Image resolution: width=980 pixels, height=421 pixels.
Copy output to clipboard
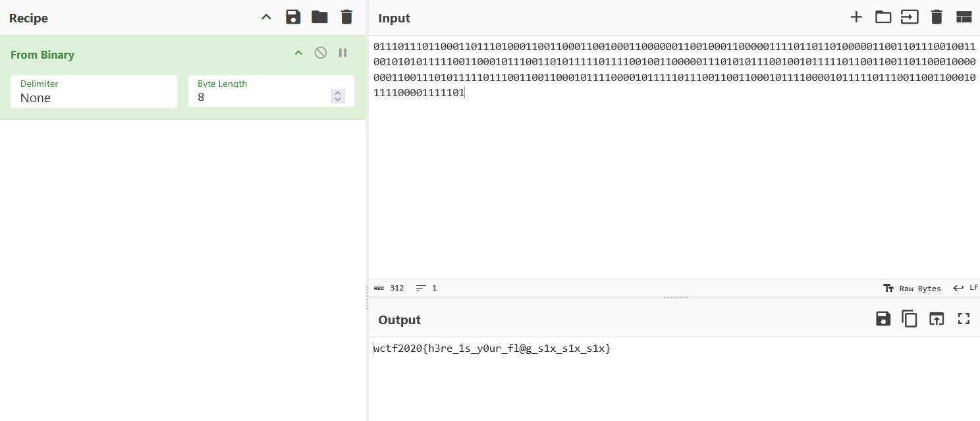(910, 319)
